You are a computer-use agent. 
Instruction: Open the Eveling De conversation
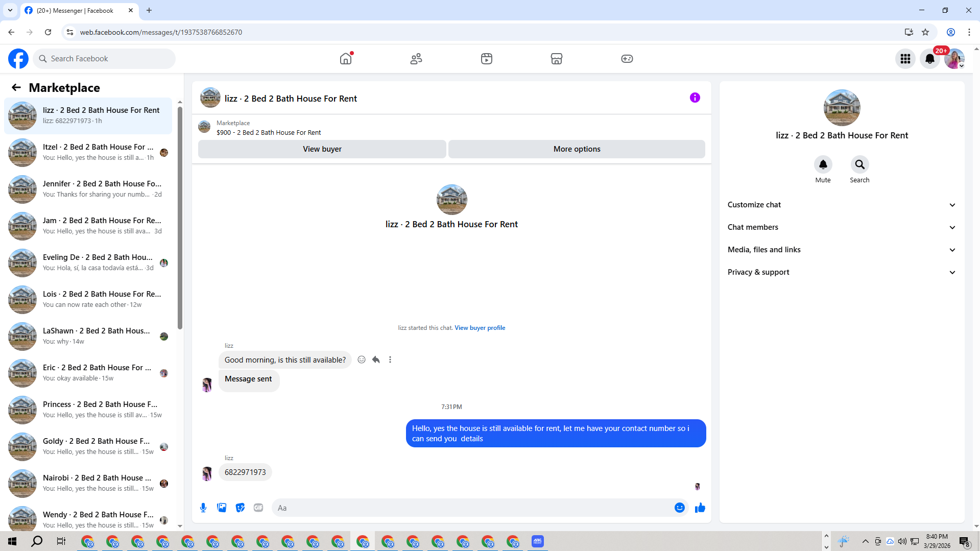click(88, 262)
